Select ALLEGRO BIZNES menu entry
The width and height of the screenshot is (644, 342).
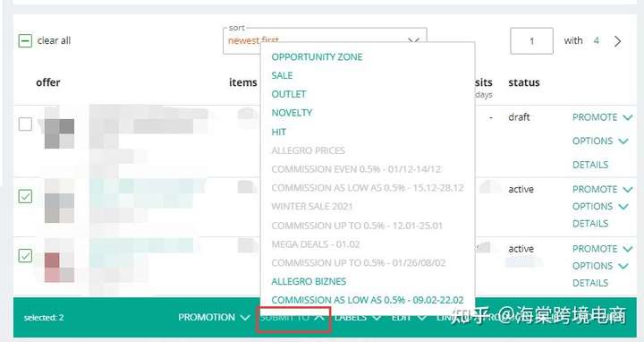tap(309, 282)
